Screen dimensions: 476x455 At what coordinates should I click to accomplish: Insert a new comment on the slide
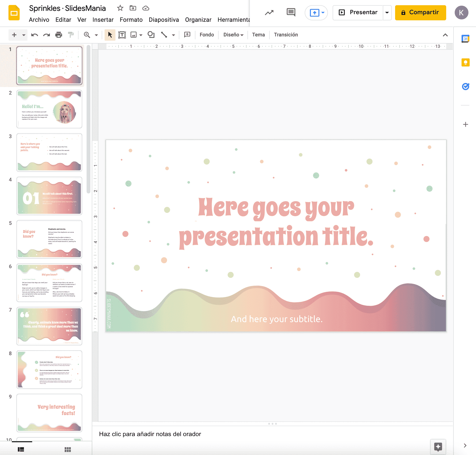tap(187, 35)
